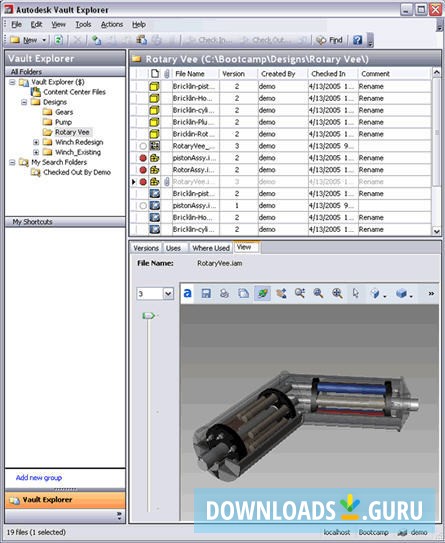
Task: Expand the Winch_Existing folder
Action: [36, 152]
